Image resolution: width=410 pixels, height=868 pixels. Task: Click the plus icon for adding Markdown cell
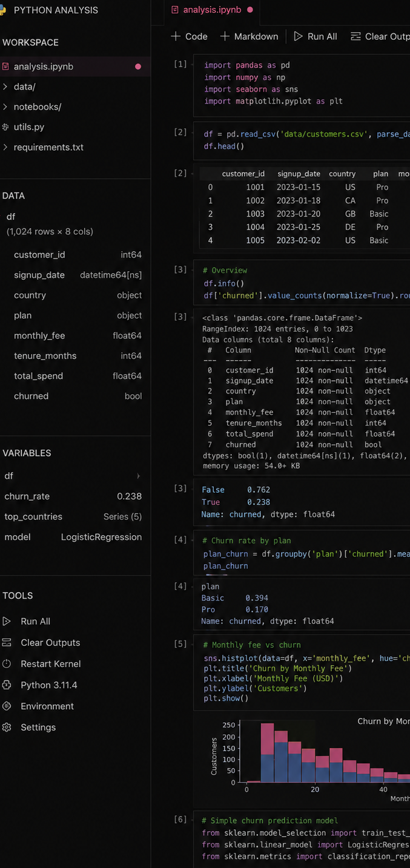tap(225, 36)
